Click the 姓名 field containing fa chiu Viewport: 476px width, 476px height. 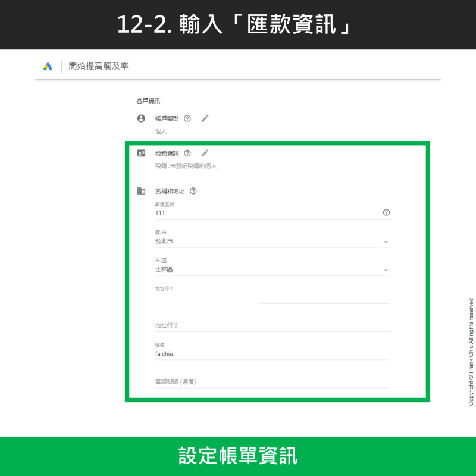272,354
